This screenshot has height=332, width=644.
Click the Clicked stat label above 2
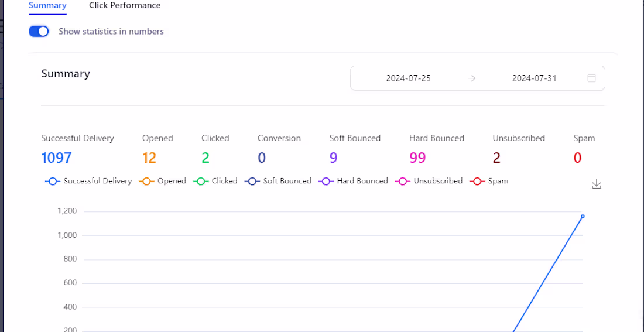pos(215,138)
